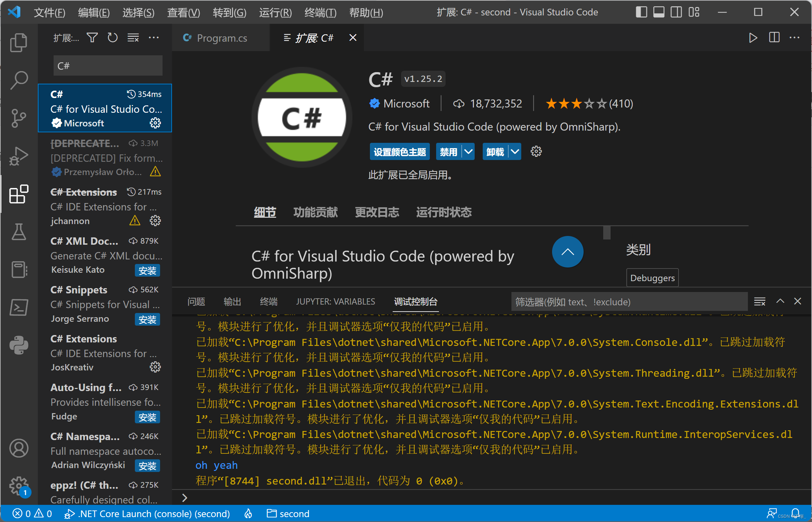Toggle the secondary side bar layout
The height and width of the screenshot is (522, 812).
676,12
